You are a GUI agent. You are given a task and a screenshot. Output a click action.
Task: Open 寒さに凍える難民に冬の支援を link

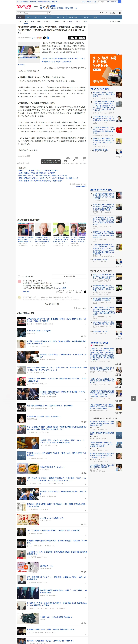pos(39,331)
